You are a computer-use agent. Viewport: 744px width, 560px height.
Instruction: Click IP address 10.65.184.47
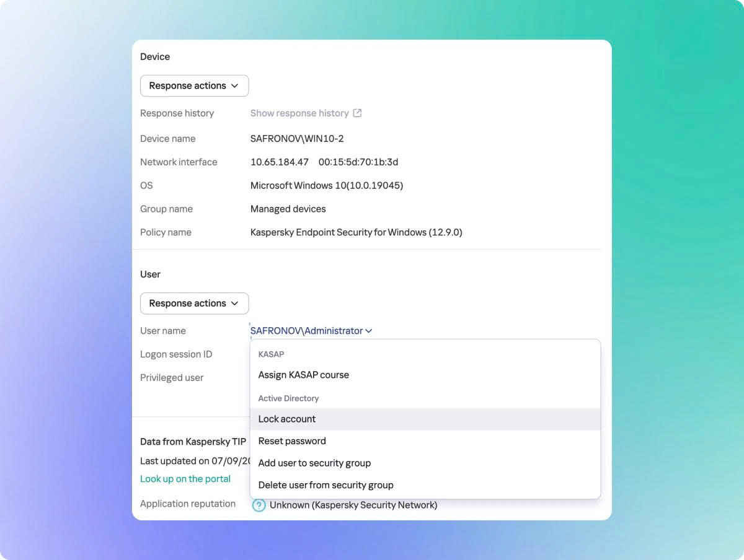click(x=280, y=162)
